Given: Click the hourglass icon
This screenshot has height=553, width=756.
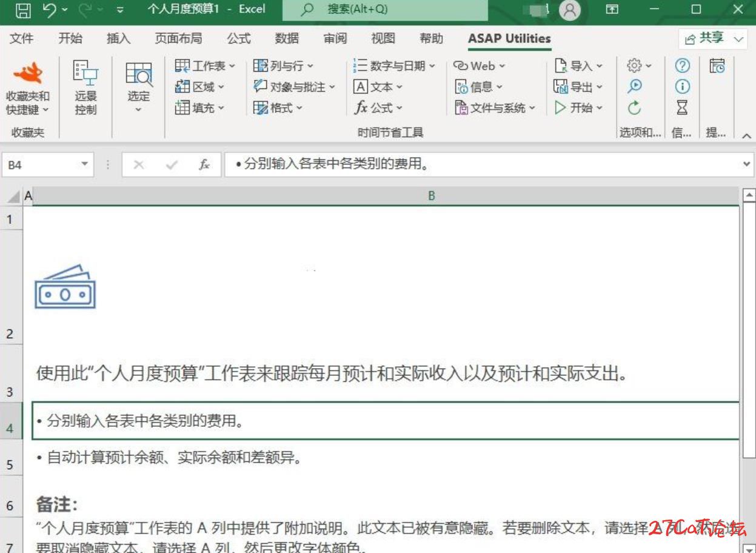Looking at the screenshot, I should [683, 108].
